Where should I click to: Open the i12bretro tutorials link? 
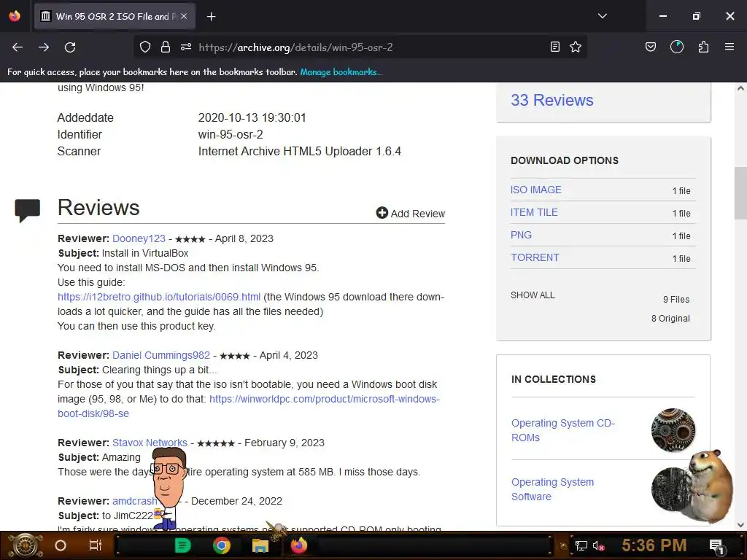point(159,297)
